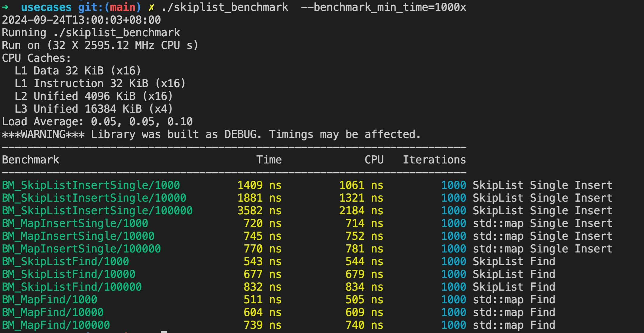The image size is (644, 333).
Task: Click BM_SkipListFind/1000 benchmark name
Action: point(65,262)
